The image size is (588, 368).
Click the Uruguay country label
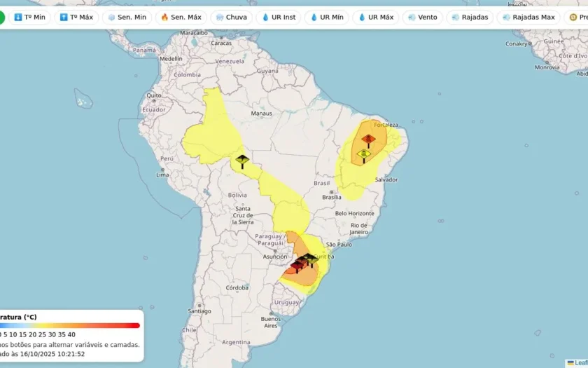point(286,302)
